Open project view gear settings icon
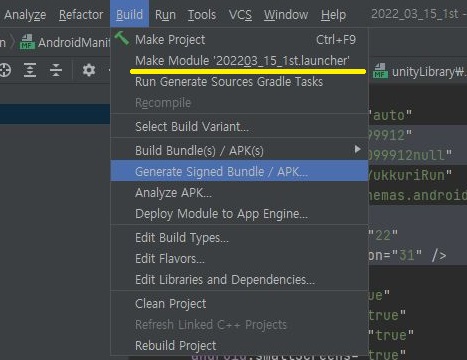The width and height of the screenshot is (467, 360). click(x=89, y=70)
